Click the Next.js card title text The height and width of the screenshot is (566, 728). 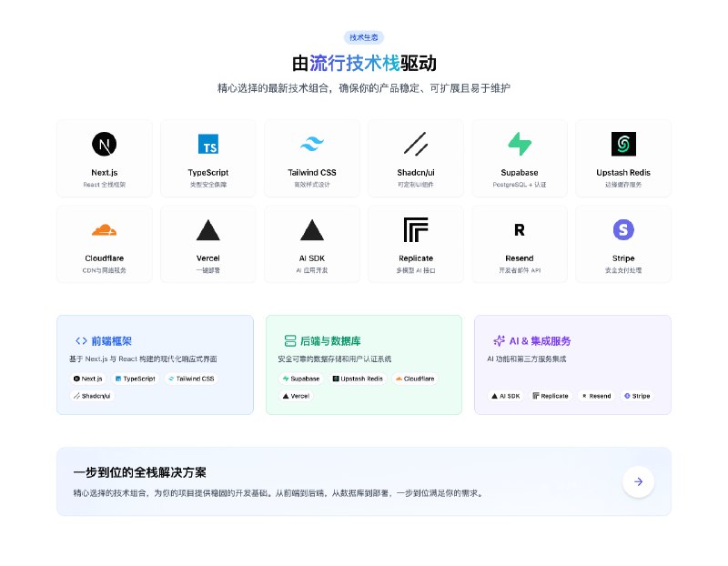104,172
